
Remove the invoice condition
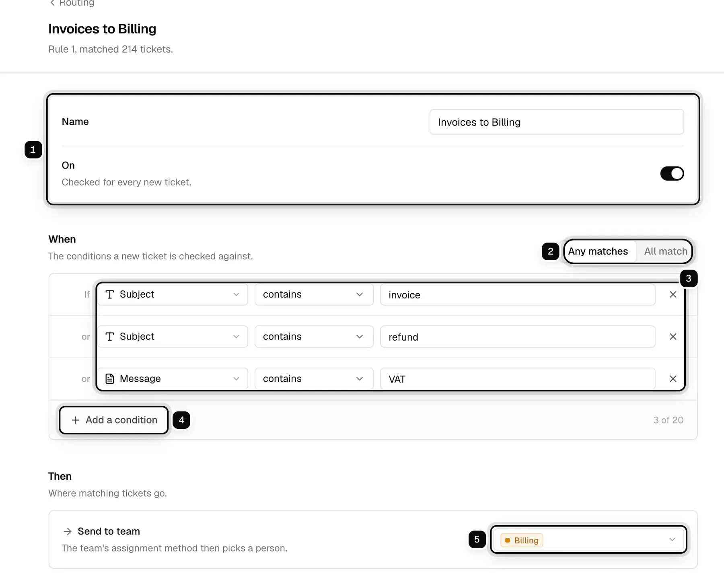click(673, 294)
